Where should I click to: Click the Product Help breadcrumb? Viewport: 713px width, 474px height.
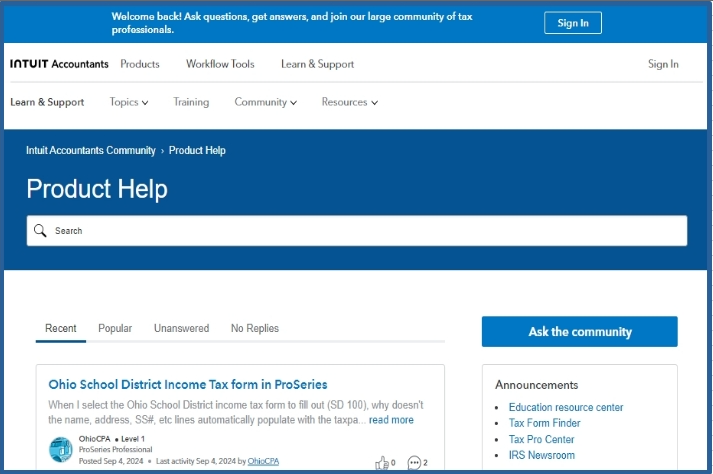tap(197, 151)
